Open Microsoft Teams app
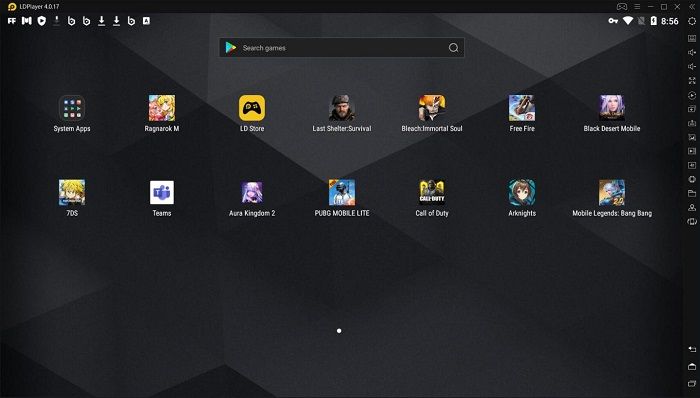The width and height of the screenshot is (700, 398). tap(162, 192)
